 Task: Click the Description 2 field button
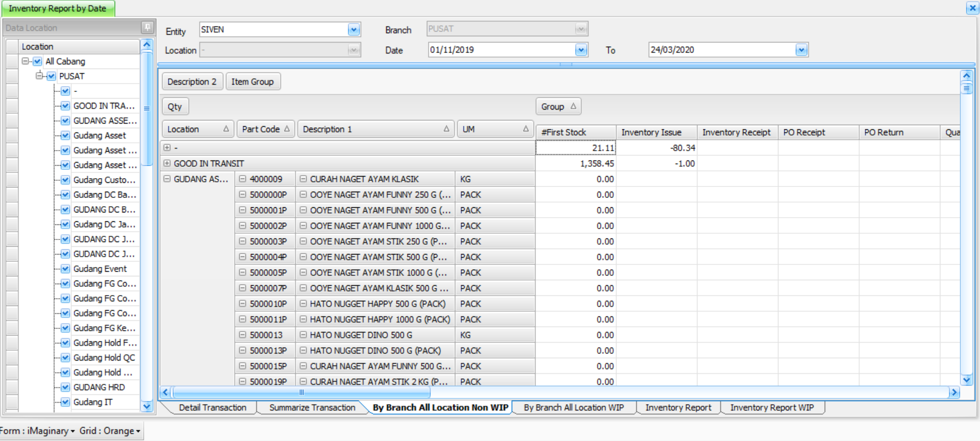pos(192,82)
